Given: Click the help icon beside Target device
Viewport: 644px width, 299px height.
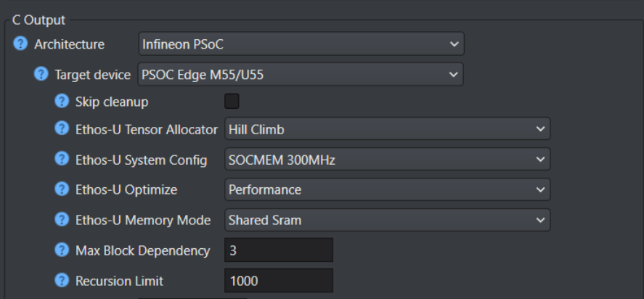Looking at the screenshot, I should tap(41, 74).
